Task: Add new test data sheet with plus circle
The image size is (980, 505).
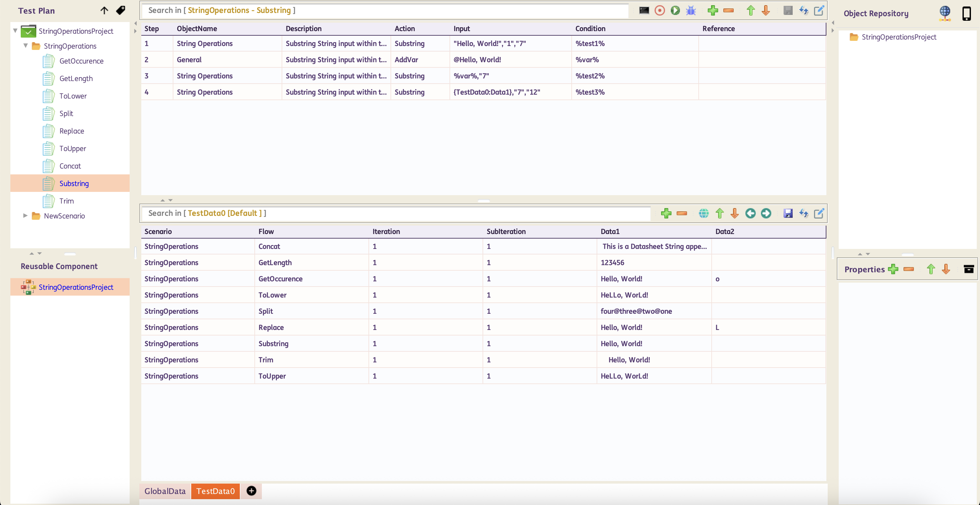Action: [x=251, y=491]
